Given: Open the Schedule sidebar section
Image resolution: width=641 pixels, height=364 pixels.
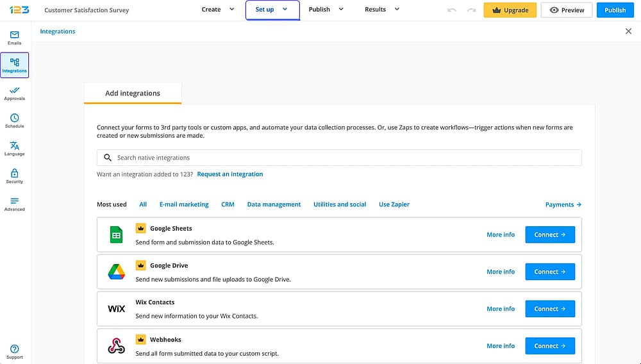Looking at the screenshot, I should click(14, 121).
